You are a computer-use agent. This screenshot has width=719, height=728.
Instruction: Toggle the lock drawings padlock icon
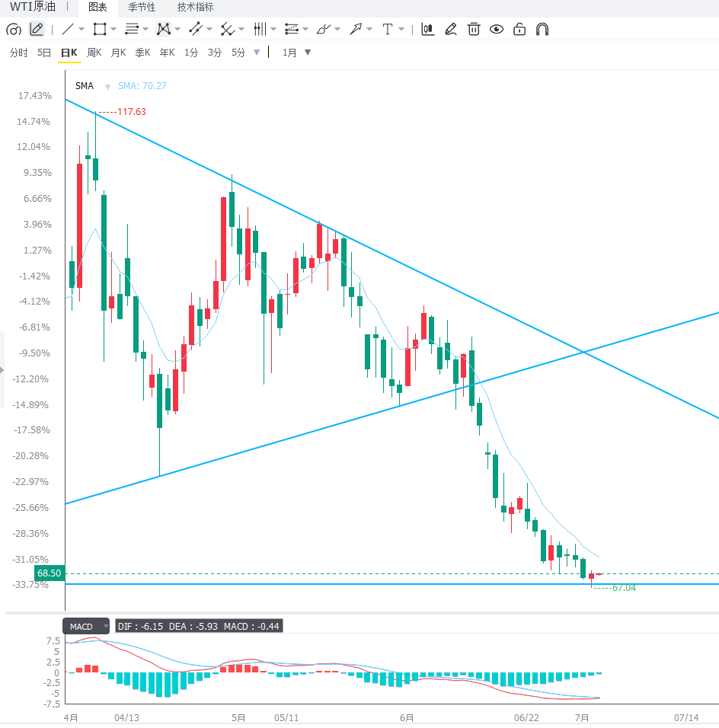pyautogui.click(x=519, y=29)
